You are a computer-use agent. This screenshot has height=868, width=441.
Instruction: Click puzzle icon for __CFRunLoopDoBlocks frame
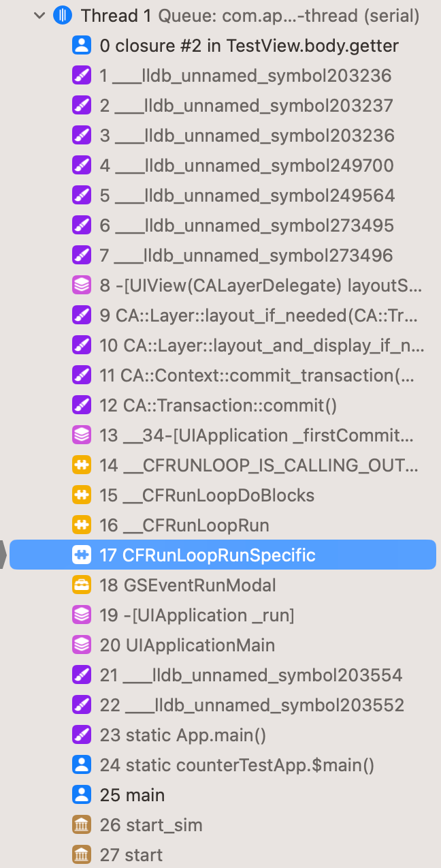pyautogui.click(x=81, y=495)
